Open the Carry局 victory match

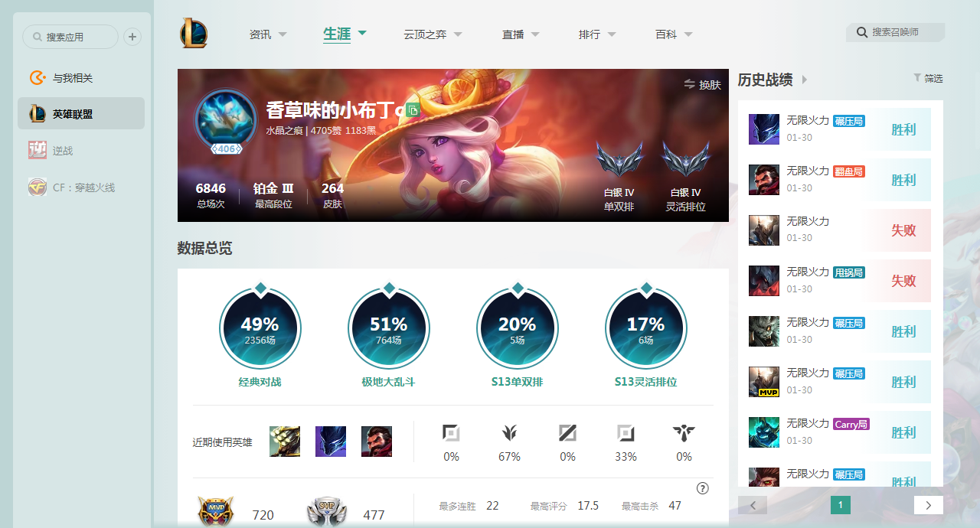(x=840, y=432)
